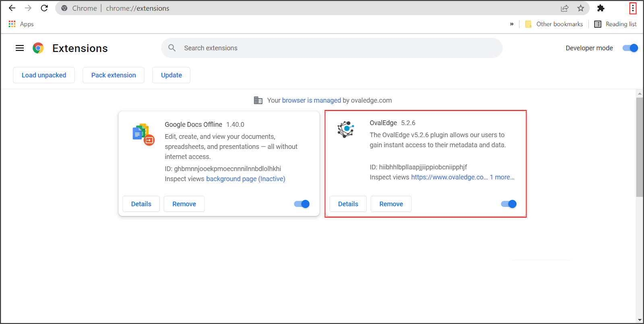Open the ovaledge.co inspect view link
644x324 pixels.
tap(449, 177)
